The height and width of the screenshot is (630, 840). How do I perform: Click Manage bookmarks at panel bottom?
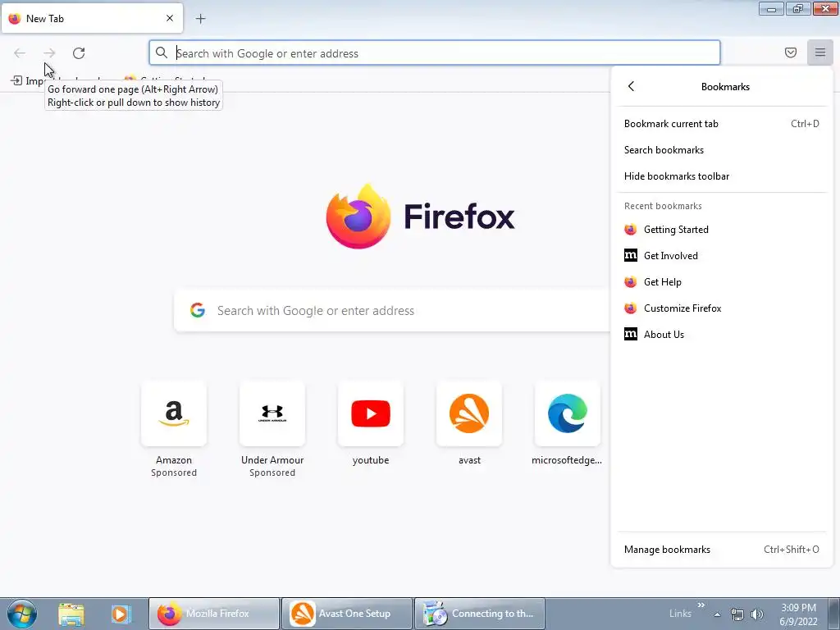(722, 549)
